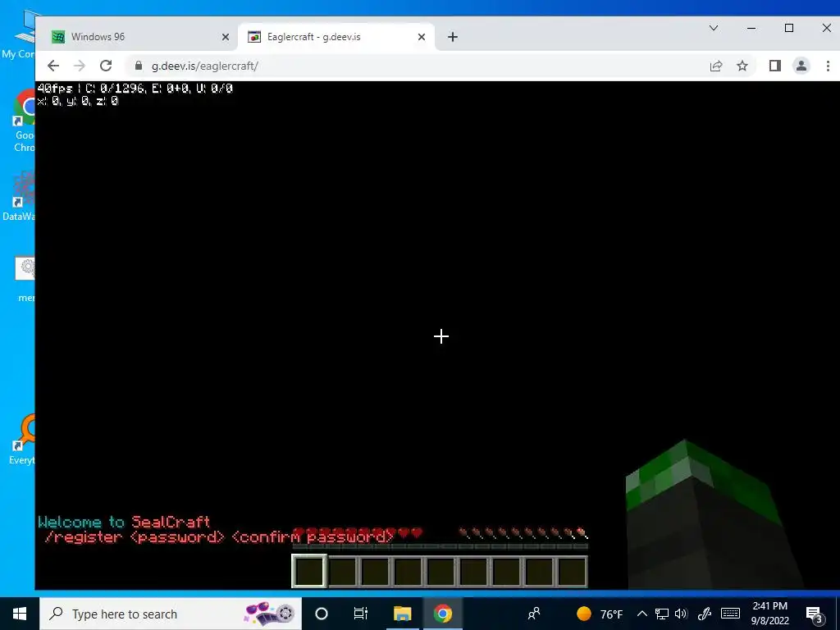Click the Welcome to SealCraft message
The image size is (840, 630).
point(124,522)
